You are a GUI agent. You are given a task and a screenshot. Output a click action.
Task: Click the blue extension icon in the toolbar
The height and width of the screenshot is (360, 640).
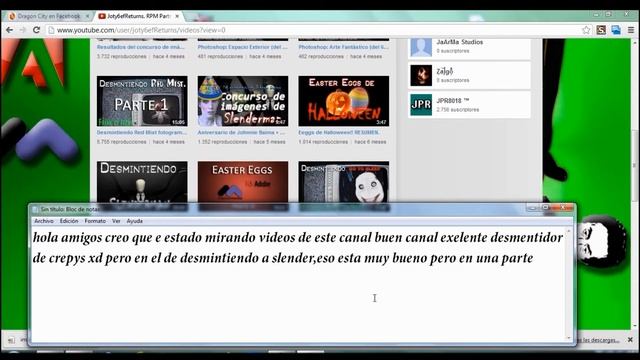tap(616, 30)
